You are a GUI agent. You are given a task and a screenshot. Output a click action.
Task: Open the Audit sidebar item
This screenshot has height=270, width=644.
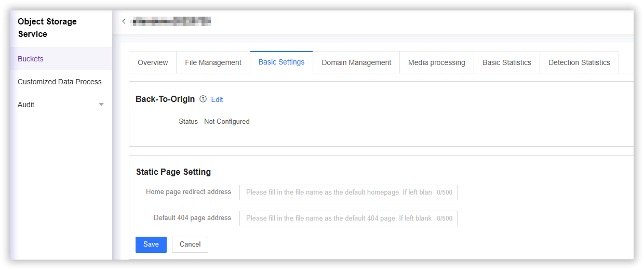point(26,105)
